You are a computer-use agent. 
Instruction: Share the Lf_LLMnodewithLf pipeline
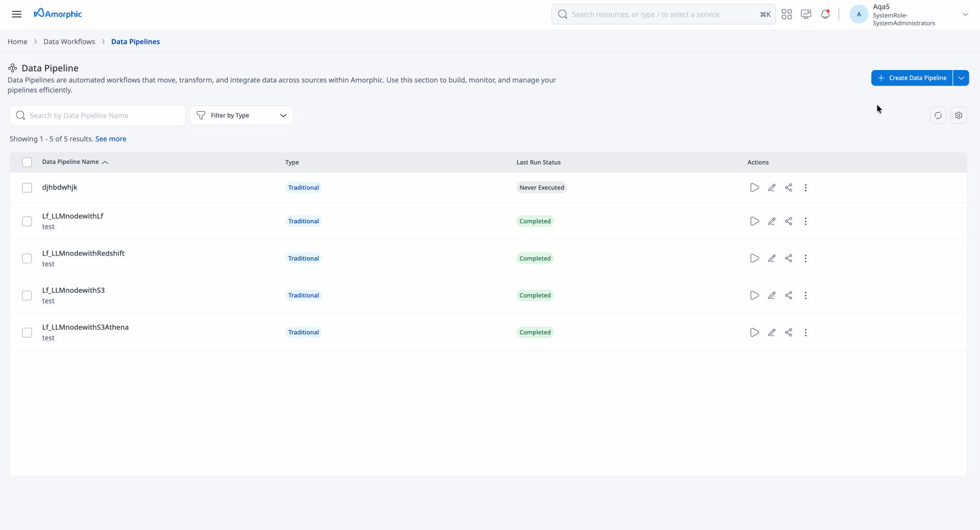[789, 221]
